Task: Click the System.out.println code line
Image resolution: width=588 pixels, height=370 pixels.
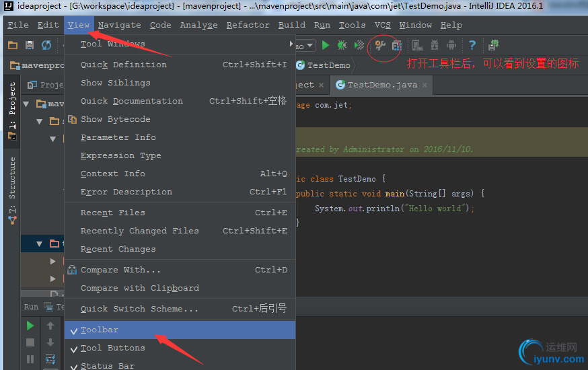Action: [394, 209]
